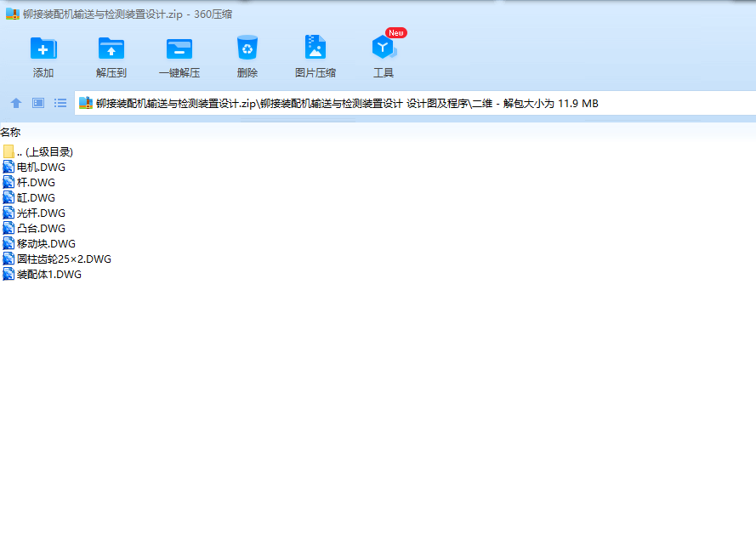
Task: Select the file 缸.DWG
Action: pyautogui.click(x=29, y=198)
